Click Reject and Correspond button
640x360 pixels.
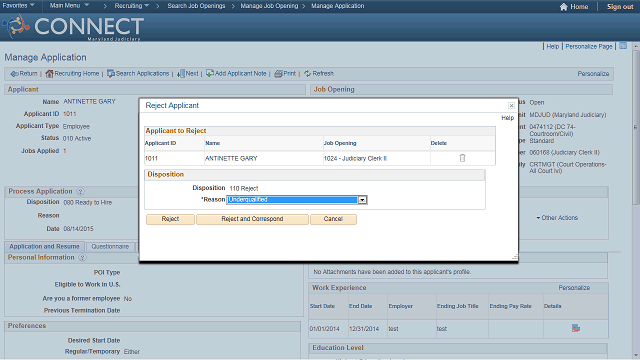[252, 219]
